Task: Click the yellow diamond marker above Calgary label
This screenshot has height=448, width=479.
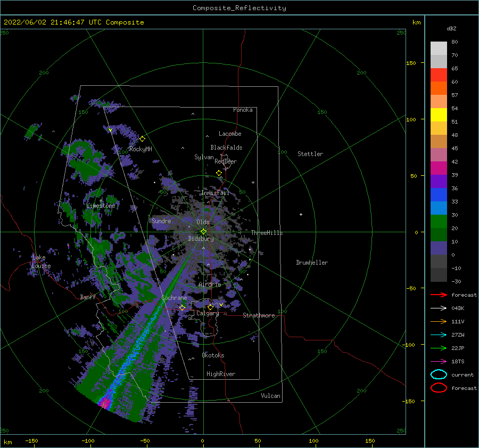Action: (x=210, y=307)
